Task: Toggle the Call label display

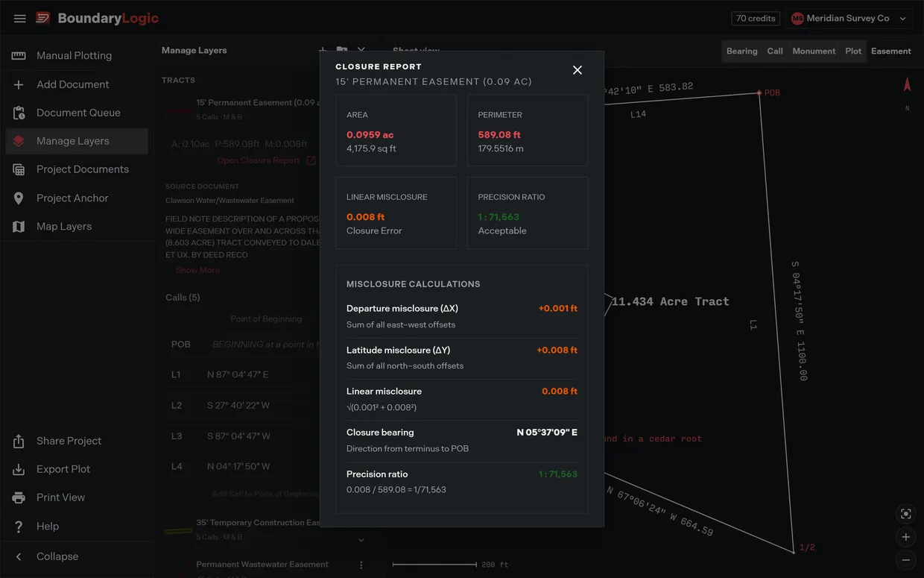Action: (775, 51)
